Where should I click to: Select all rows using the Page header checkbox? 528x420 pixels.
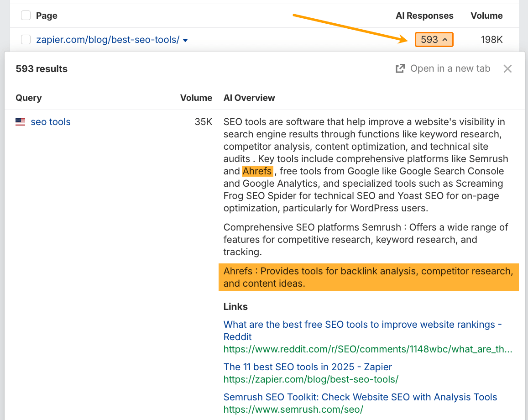[26, 15]
